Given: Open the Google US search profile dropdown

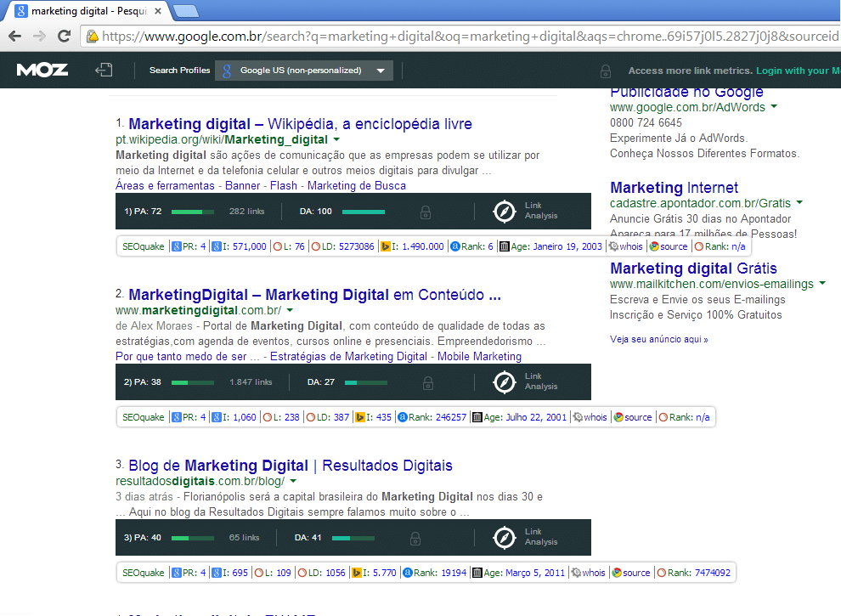Looking at the screenshot, I should pos(303,71).
